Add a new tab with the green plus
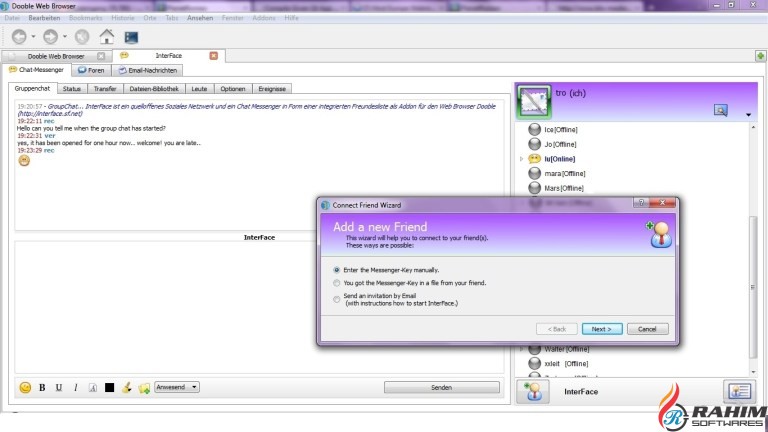Viewport: 768px width, 432px height. tap(760, 56)
